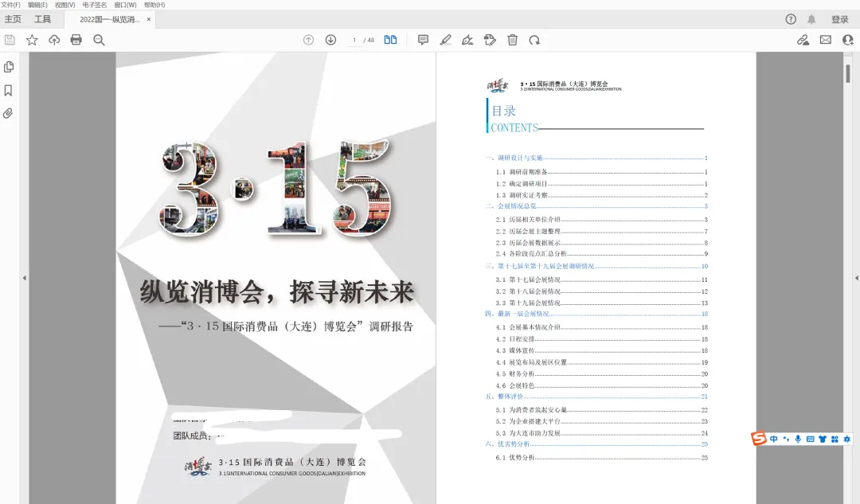Open the 文件(F) menu
Viewport: 860px width, 504px height.
click(x=10, y=5)
